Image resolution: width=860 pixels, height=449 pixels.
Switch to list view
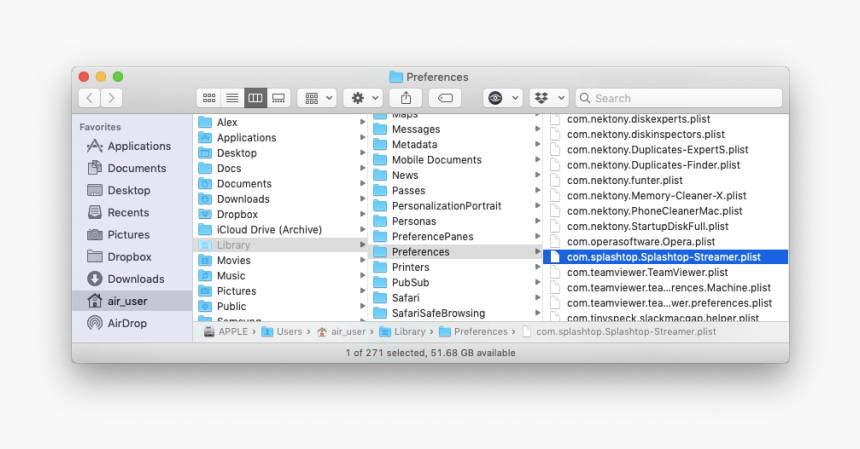(232, 98)
